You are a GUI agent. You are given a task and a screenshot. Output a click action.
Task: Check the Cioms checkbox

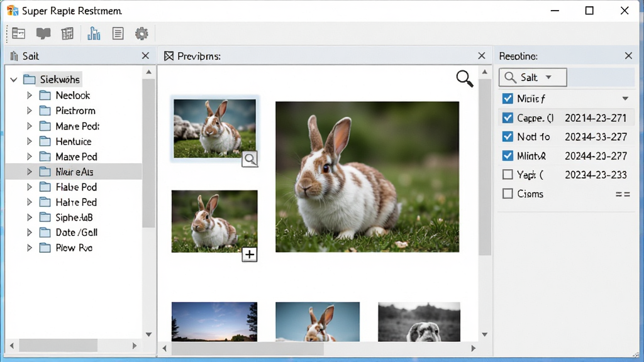[x=508, y=194]
